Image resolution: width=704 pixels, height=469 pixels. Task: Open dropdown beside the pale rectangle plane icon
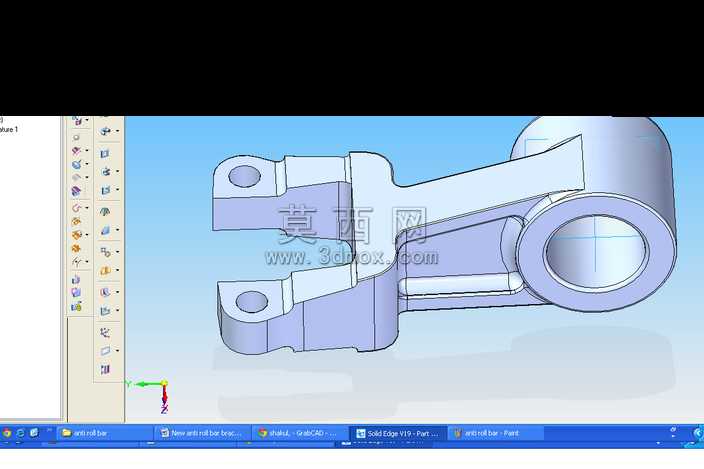pyautogui.click(x=117, y=351)
